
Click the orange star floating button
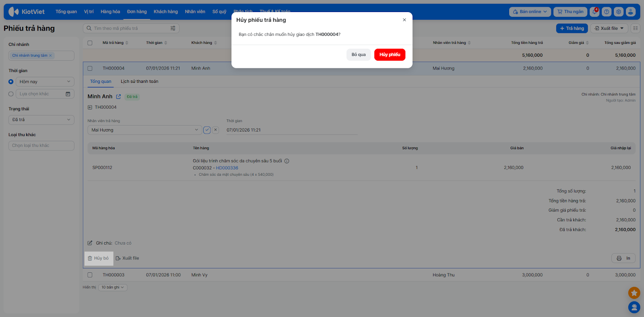(x=634, y=293)
